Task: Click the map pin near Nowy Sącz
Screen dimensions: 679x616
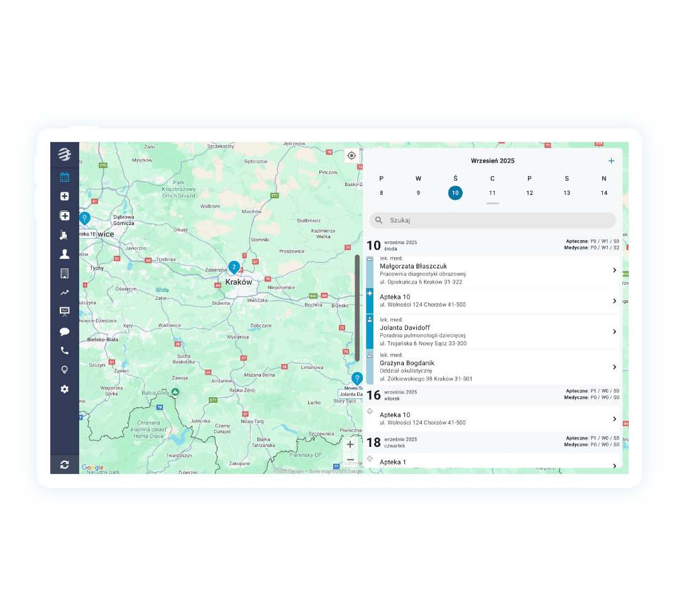Action: click(x=357, y=378)
